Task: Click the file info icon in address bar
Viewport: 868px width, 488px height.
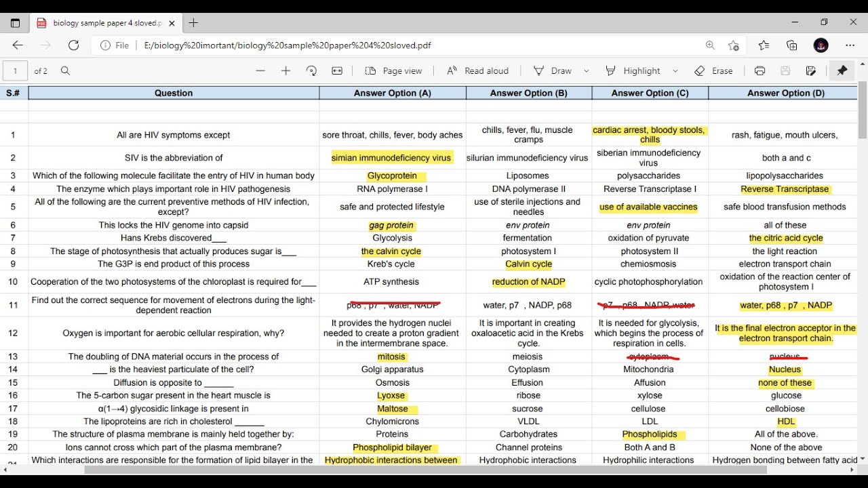Action: (106, 45)
